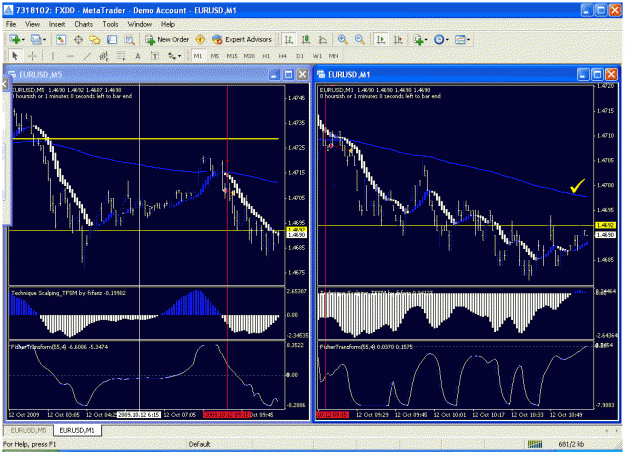Viewport: 625px width, 452px height.
Task: Open the Navigator panel (yellow stars folder) icon
Action: click(95, 39)
